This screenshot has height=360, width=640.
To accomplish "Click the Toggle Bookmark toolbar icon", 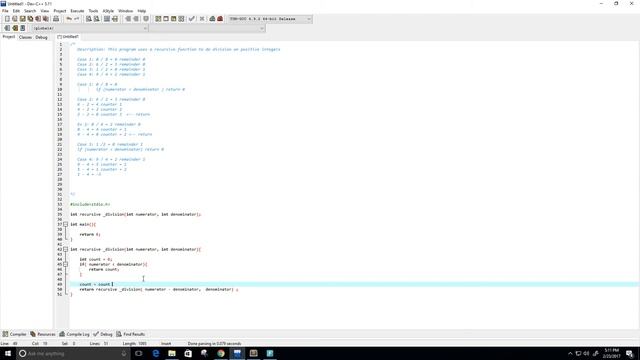I will click(x=146, y=19).
